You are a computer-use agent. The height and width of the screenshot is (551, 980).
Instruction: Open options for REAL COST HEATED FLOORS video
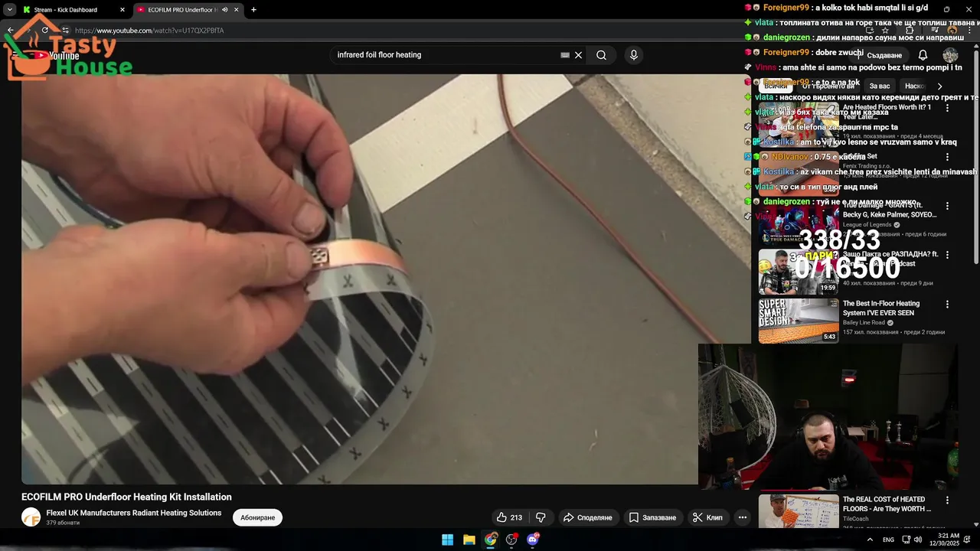(947, 500)
